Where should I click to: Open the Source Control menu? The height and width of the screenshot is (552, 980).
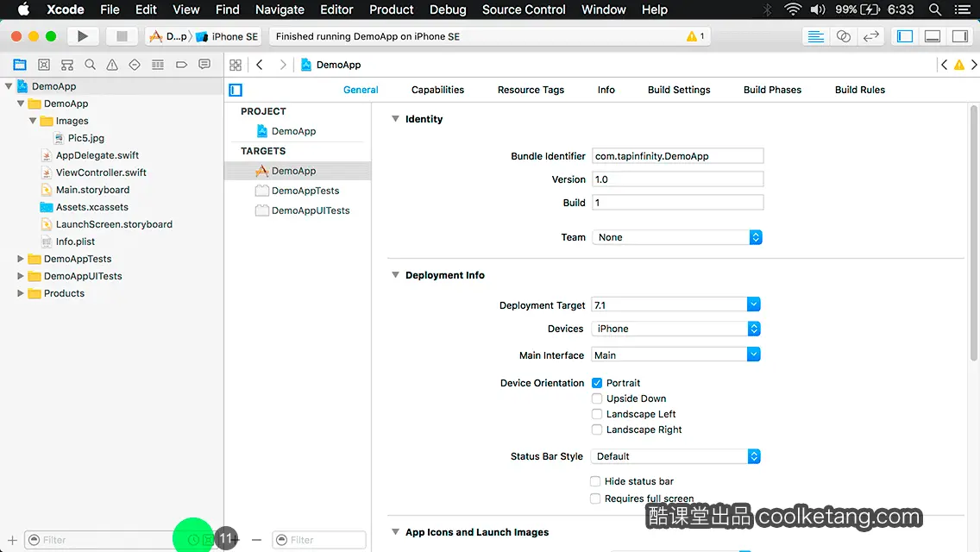point(523,9)
